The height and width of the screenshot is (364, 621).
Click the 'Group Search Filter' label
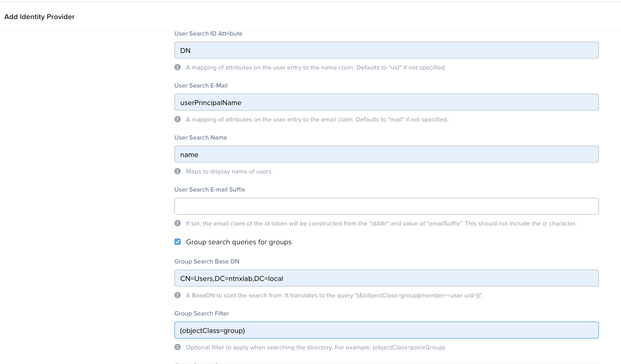click(x=201, y=313)
